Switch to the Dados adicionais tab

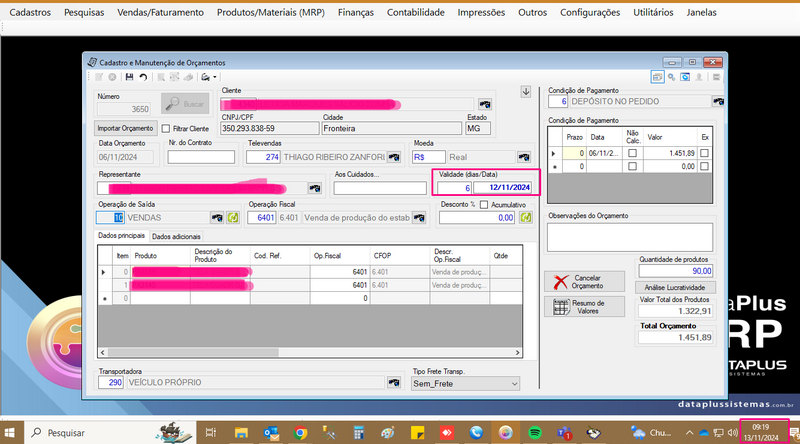click(x=176, y=237)
